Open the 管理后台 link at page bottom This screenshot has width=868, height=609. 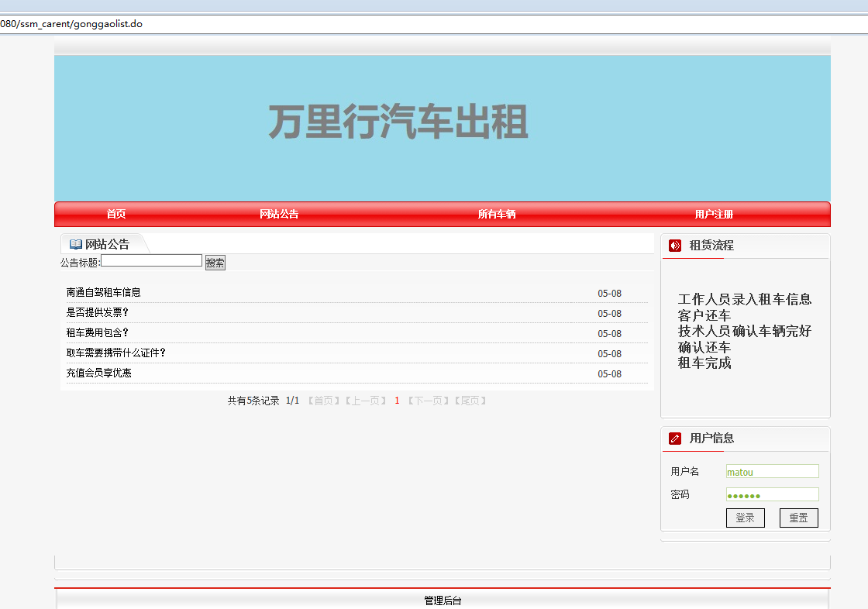442,599
